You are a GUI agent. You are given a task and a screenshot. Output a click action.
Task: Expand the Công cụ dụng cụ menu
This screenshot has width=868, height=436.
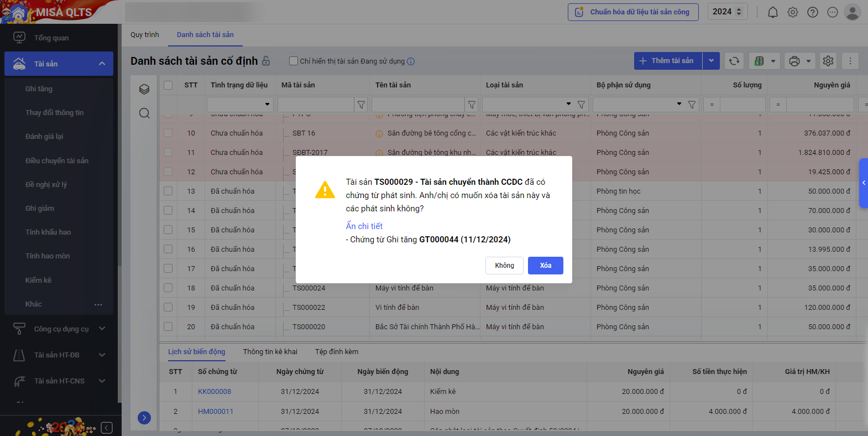click(x=102, y=329)
